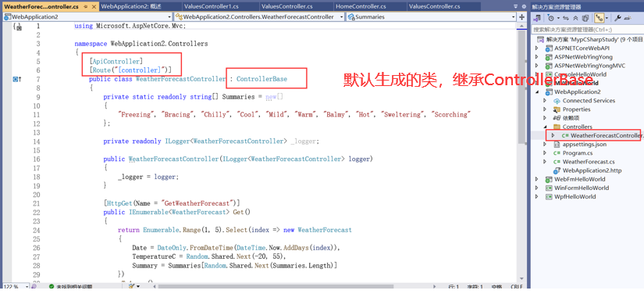Expand the appsettings.json node

545,145
